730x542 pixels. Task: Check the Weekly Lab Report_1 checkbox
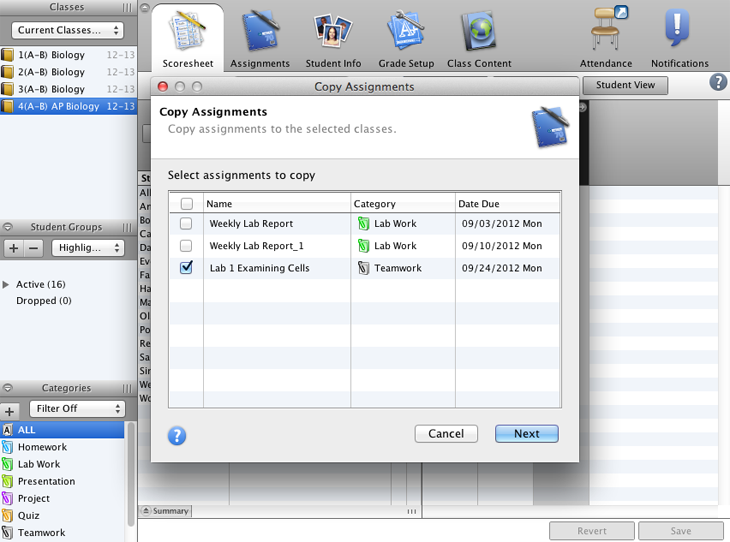(x=186, y=246)
